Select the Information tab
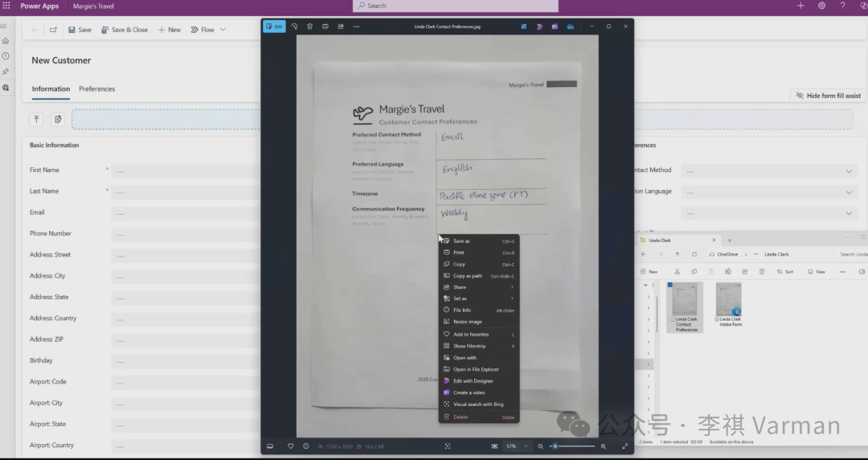868x460 pixels. click(x=51, y=88)
